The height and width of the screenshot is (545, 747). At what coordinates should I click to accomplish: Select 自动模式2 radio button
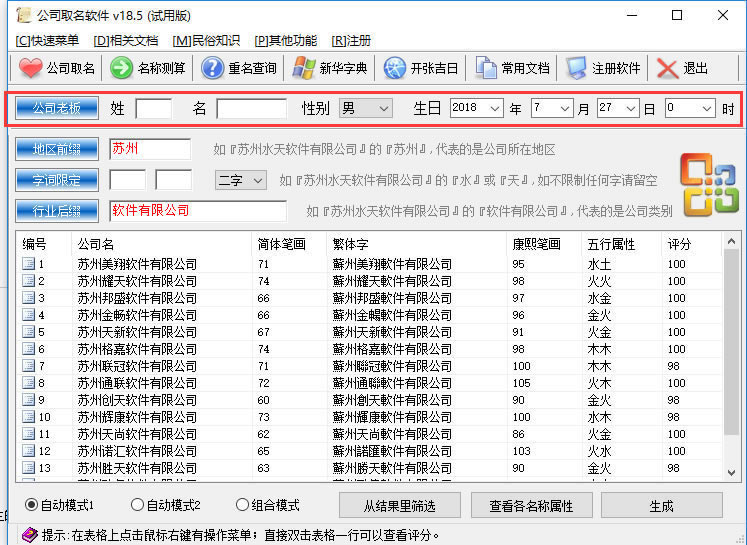coord(138,505)
